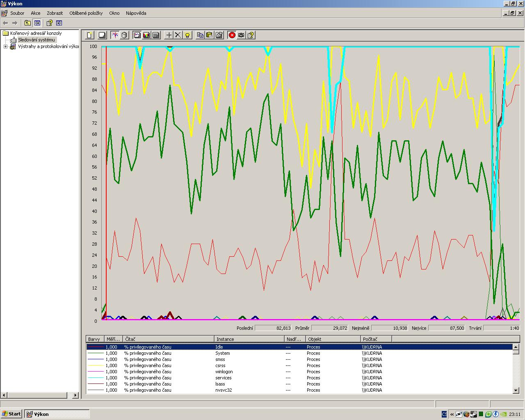The image size is (525, 420).
Task: Switch to View Graph mode
Action: [x=137, y=35]
